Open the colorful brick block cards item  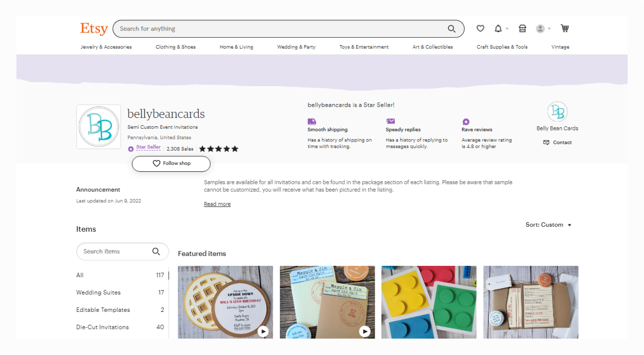pos(429,302)
